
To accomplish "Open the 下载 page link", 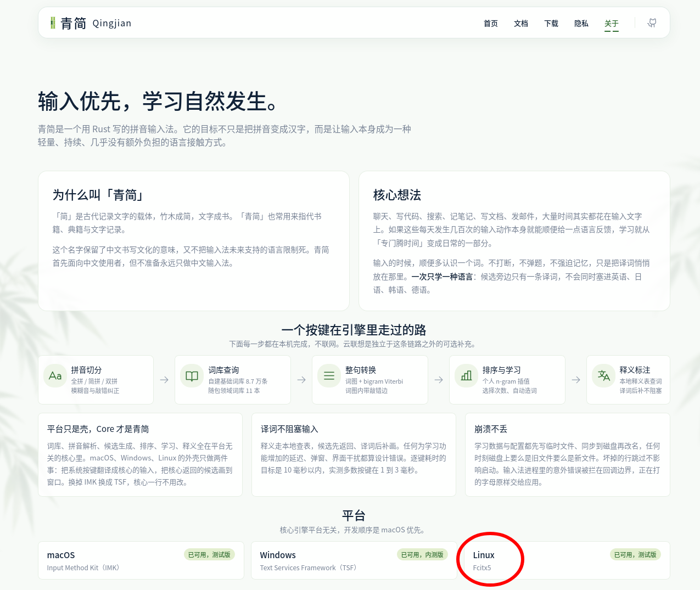I will pyautogui.click(x=551, y=24).
